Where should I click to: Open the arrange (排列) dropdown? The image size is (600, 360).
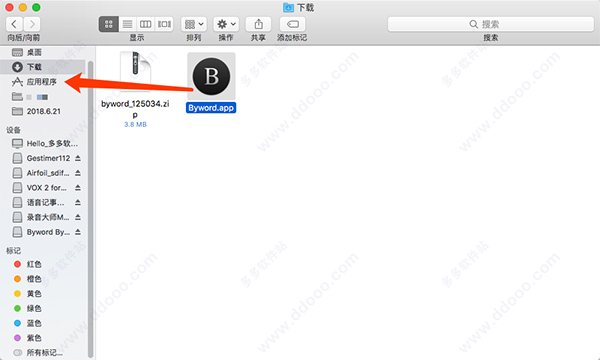(x=194, y=24)
